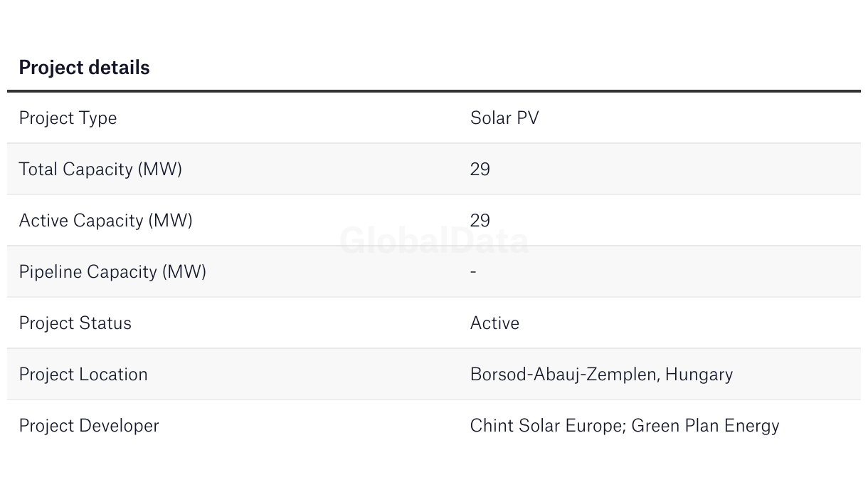Screen dimensions: 868x480
Task: Click the Total Capacity value 29
Action: pyautogui.click(x=480, y=169)
